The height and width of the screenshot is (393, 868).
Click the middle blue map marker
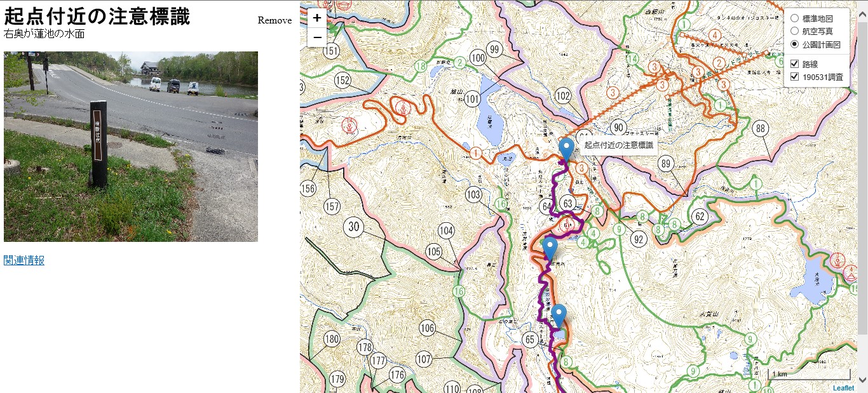pos(550,250)
